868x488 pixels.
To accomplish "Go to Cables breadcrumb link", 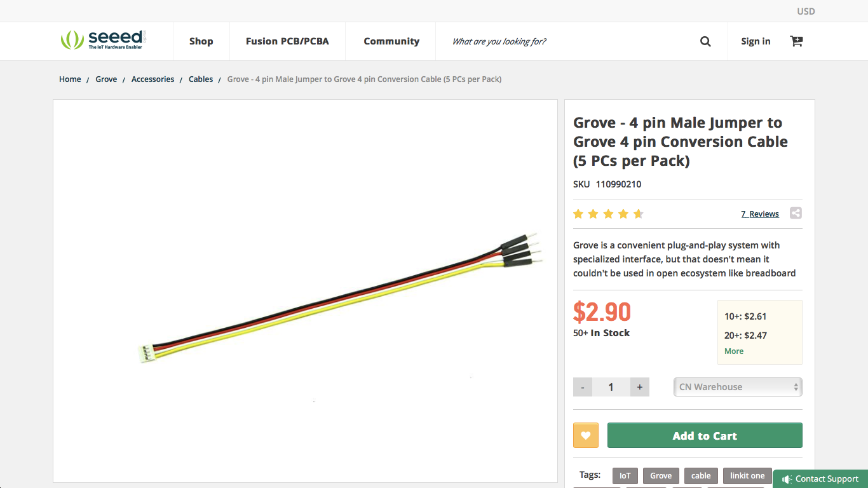I will click(201, 79).
